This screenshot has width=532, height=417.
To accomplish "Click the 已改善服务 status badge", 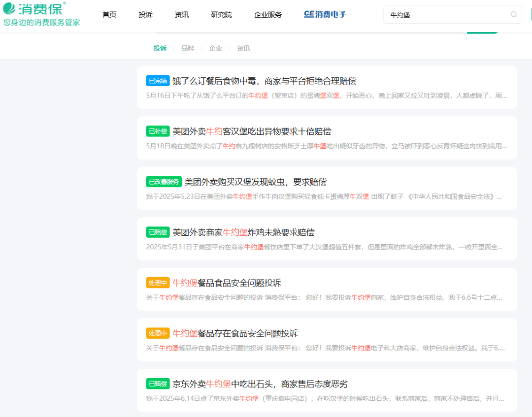I will pyautogui.click(x=164, y=182).
